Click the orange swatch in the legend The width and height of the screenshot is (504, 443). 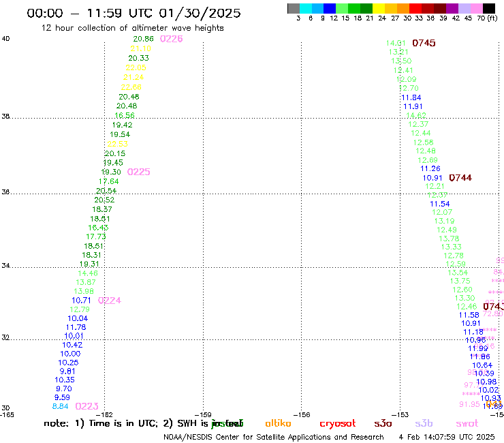(x=403, y=8)
